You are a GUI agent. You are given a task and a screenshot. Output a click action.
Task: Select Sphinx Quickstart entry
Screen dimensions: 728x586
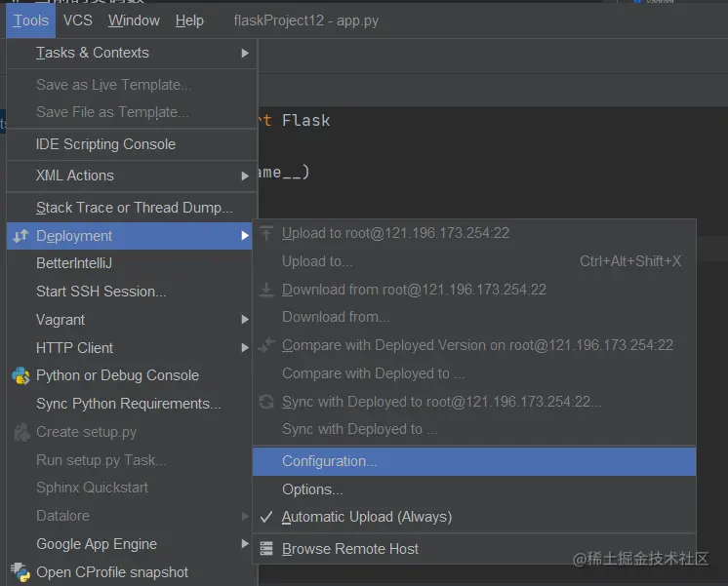tap(130, 488)
